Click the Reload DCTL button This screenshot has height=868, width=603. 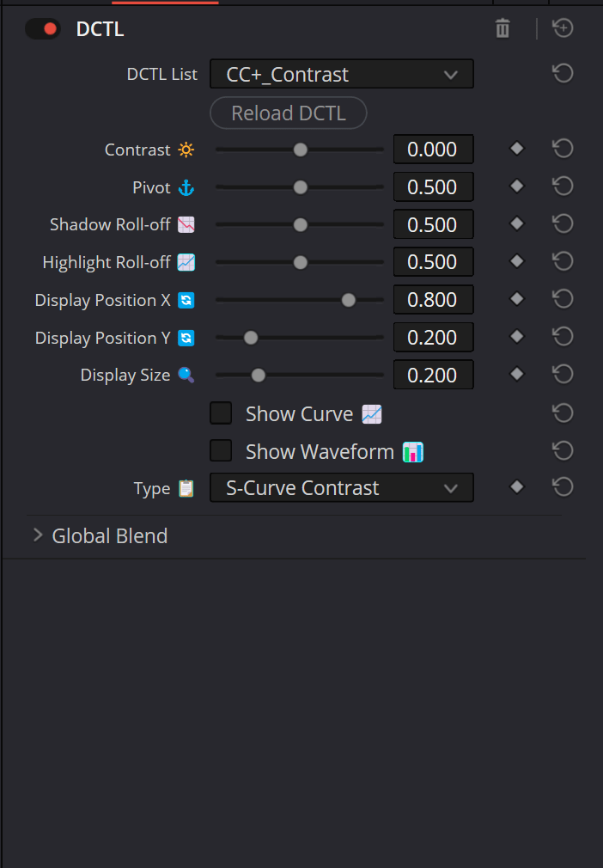click(288, 113)
